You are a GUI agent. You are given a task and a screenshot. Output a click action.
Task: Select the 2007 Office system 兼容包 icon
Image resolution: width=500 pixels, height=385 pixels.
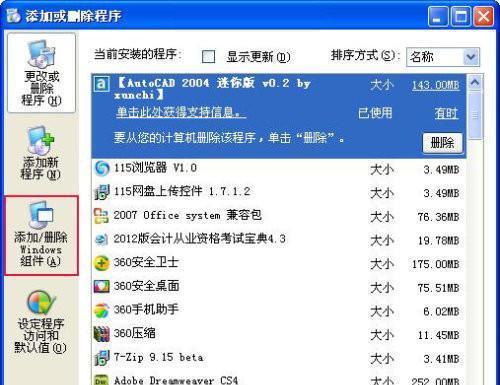pyautogui.click(x=102, y=216)
